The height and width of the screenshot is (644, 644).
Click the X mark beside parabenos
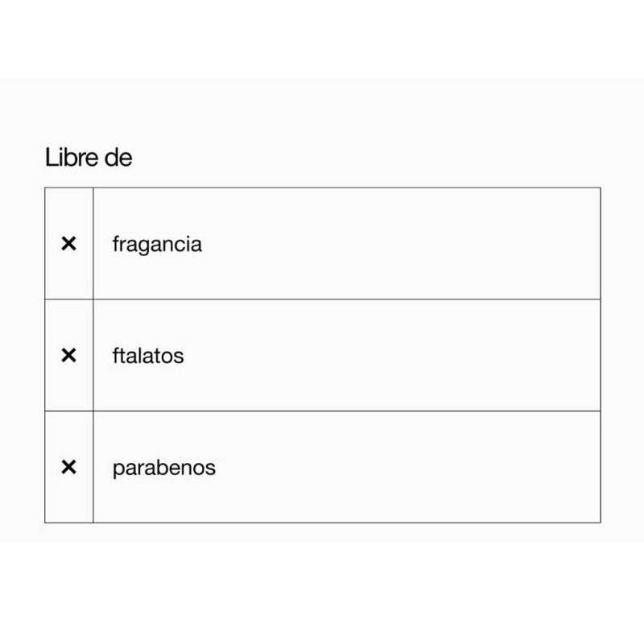point(68,467)
